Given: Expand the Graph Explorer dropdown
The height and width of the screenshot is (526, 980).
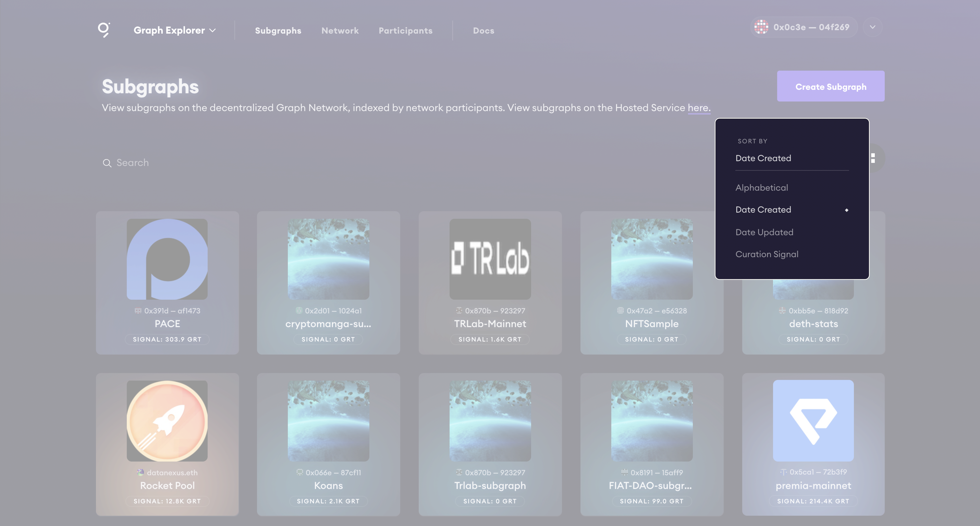Looking at the screenshot, I should click(175, 31).
